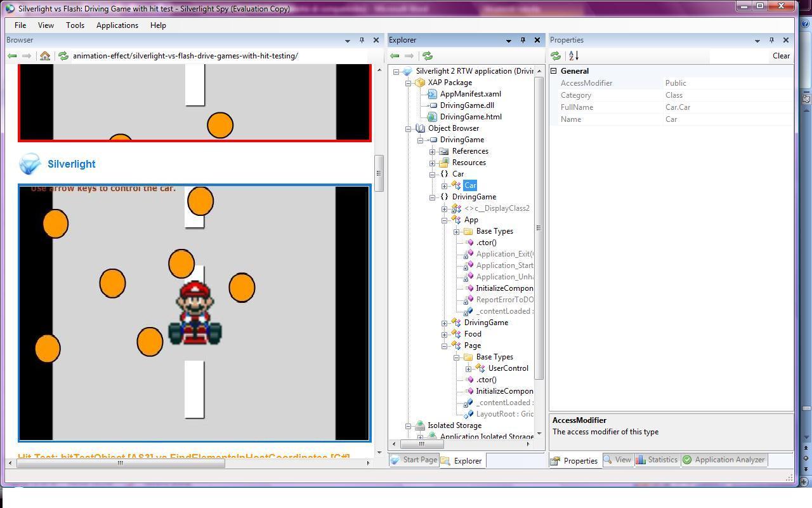This screenshot has width=812, height=508.
Task: Refresh the Properties panel
Action: click(556, 56)
